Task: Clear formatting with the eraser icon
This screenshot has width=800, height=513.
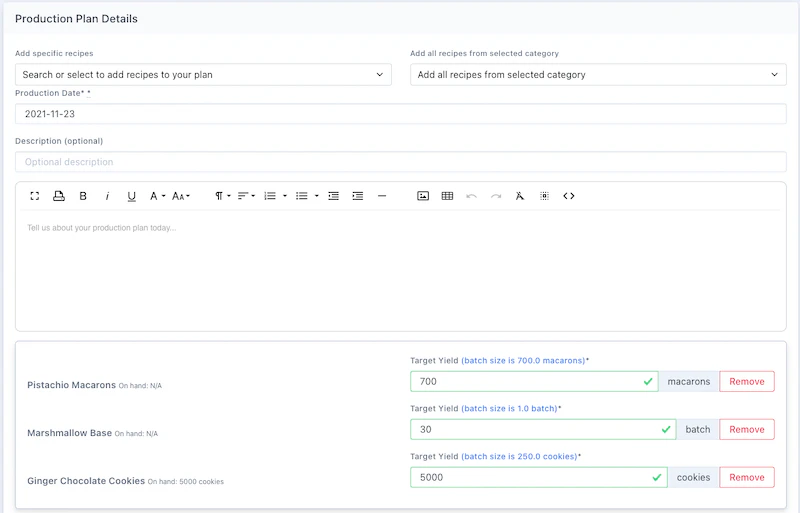Action: pyautogui.click(x=520, y=196)
